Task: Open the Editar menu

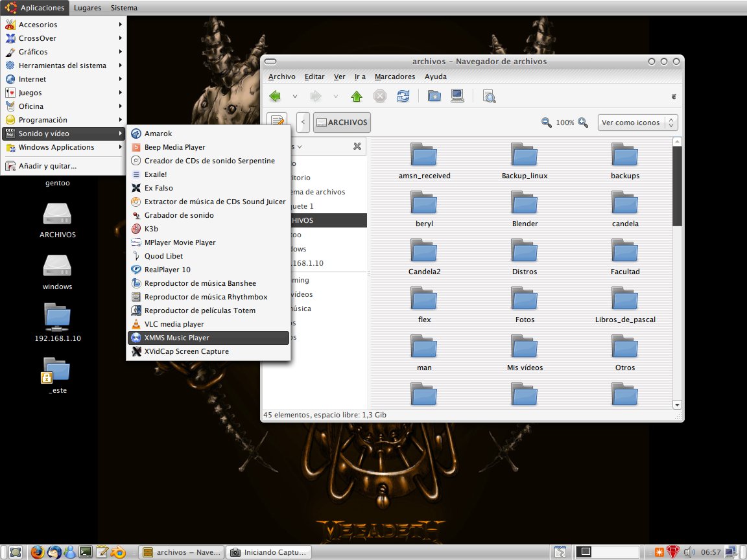Action: tap(314, 76)
